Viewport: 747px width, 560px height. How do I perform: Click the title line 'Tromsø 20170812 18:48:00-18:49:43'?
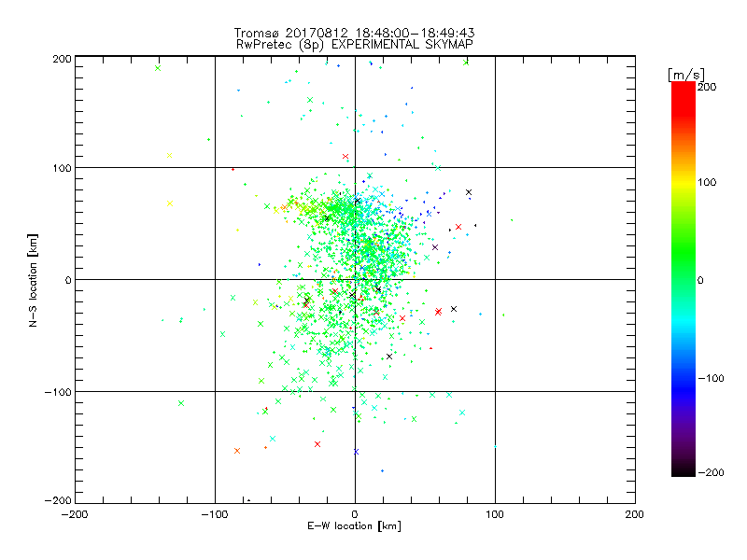[x=354, y=33]
